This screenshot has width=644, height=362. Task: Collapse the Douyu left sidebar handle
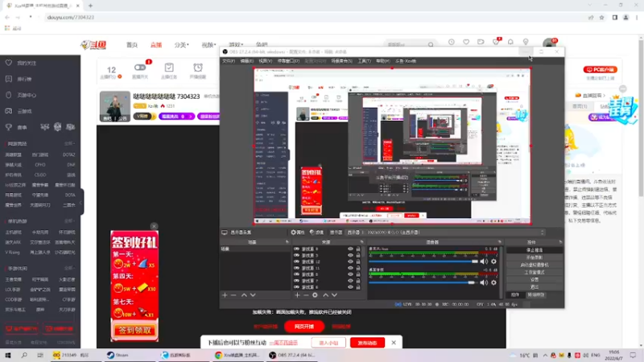(x=82, y=202)
